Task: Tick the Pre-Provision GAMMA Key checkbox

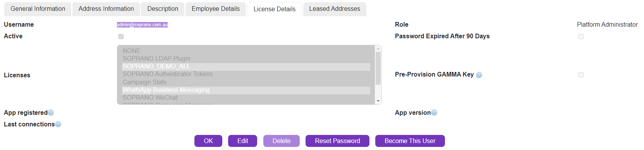Action: coord(581,75)
